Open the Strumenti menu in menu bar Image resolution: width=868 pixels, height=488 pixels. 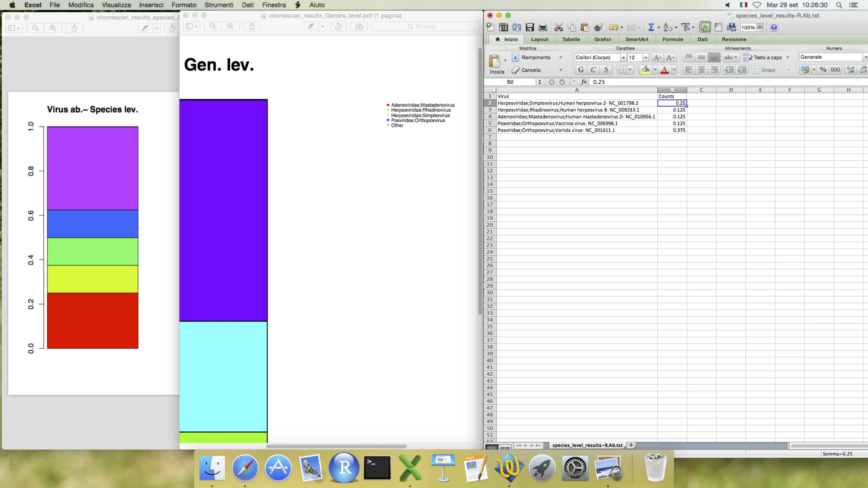(x=219, y=5)
